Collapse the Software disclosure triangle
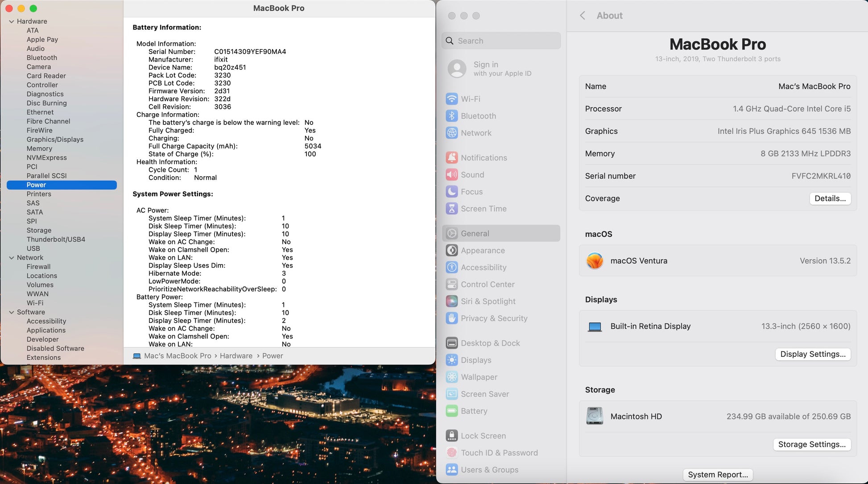This screenshot has height=484, width=868. coord(11,312)
